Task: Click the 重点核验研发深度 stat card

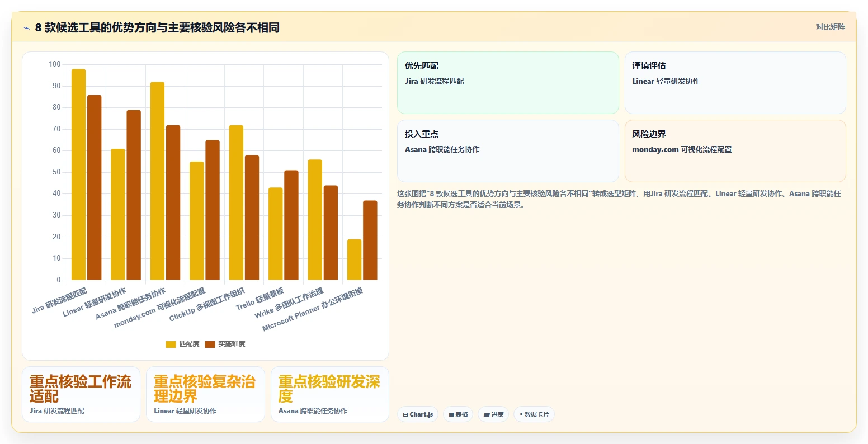Action: click(x=330, y=394)
